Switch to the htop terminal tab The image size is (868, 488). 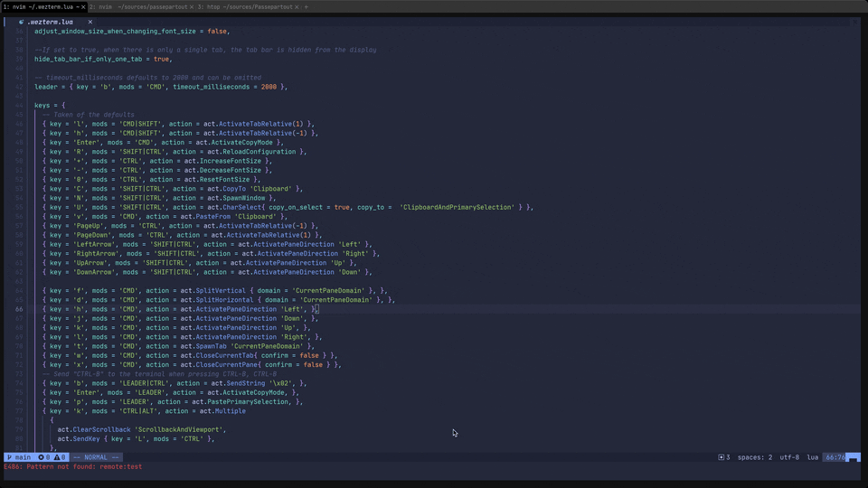coord(244,6)
